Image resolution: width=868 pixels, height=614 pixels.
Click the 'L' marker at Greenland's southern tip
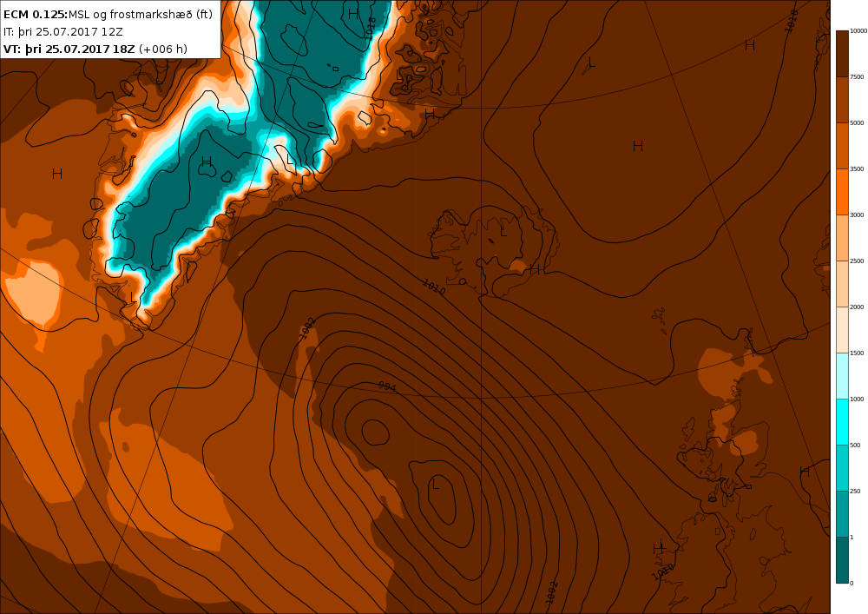click(x=133, y=297)
